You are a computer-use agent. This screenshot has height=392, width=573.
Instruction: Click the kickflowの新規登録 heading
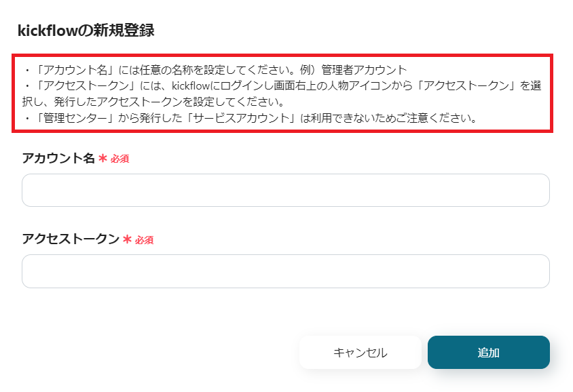[86, 30]
